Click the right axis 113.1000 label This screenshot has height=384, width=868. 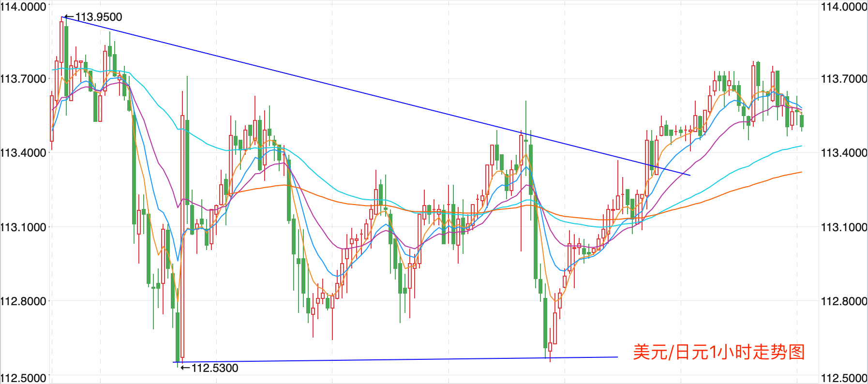844,227
